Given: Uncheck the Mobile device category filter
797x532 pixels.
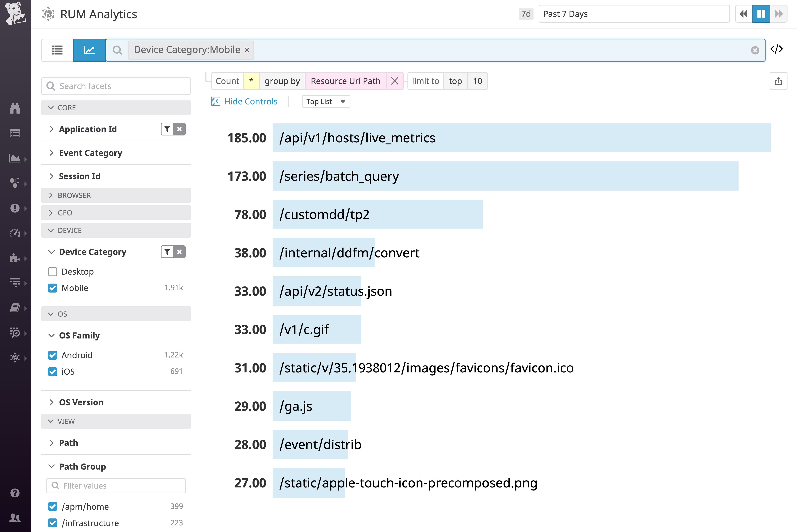Looking at the screenshot, I should click(53, 288).
